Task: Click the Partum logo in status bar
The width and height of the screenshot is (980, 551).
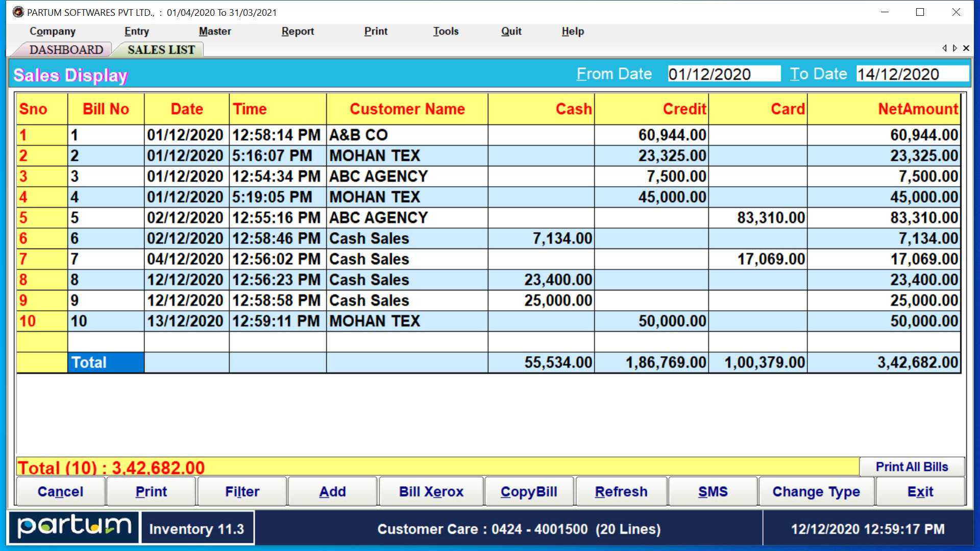Action: [x=75, y=527]
